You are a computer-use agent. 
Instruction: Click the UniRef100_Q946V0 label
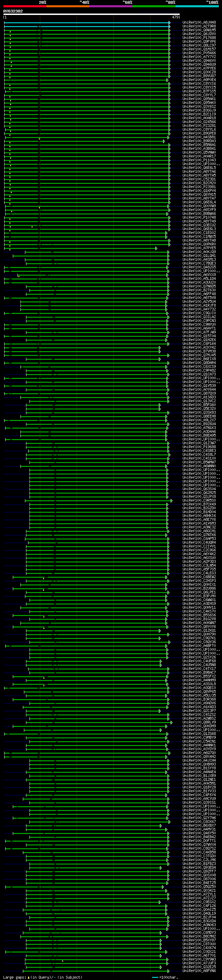pyautogui.click(x=199, y=61)
